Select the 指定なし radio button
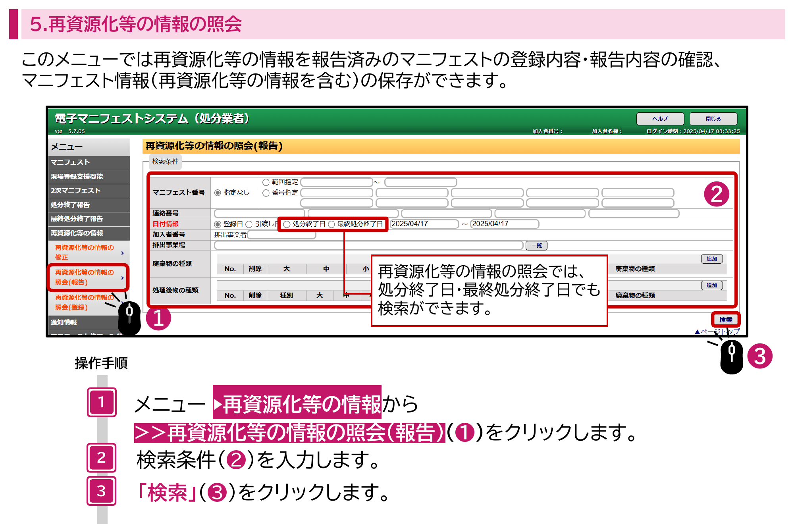794x532 pixels. [x=218, y=193]
